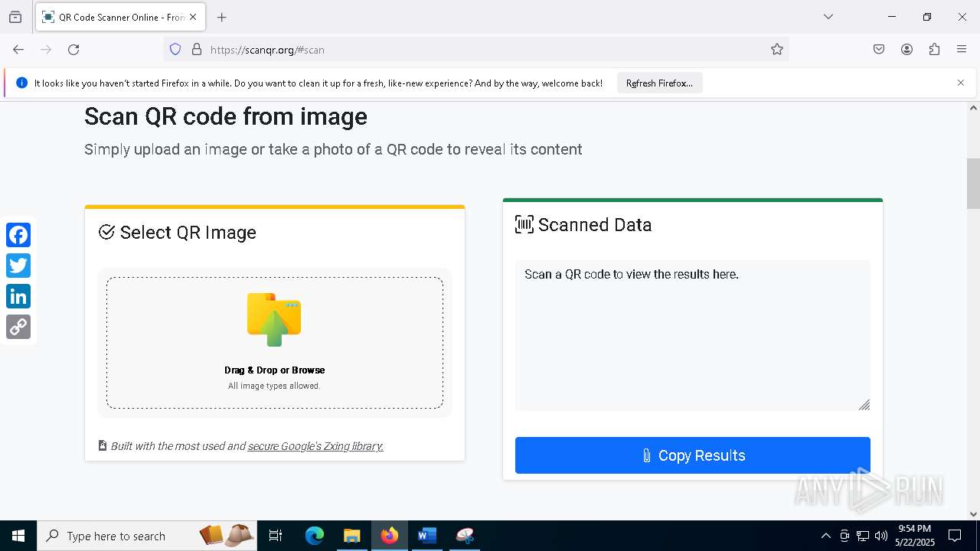Copy page link from sidebar icon

18,327
